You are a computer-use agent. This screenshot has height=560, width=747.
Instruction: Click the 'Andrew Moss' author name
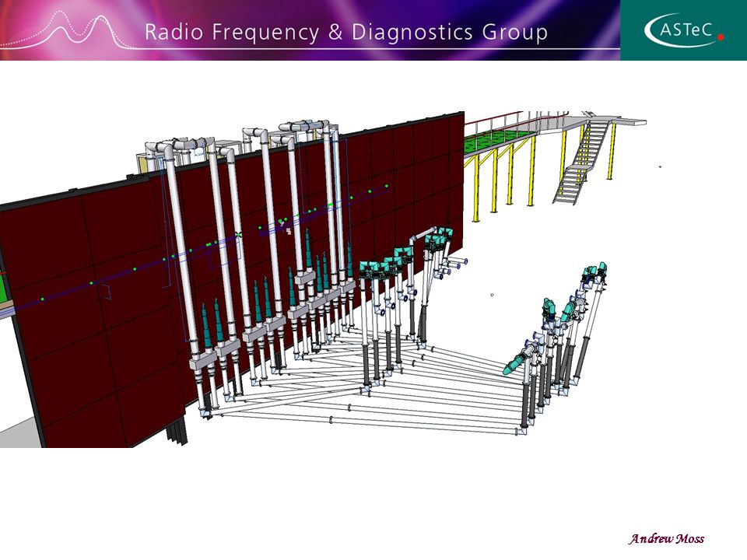pos(666,538)
